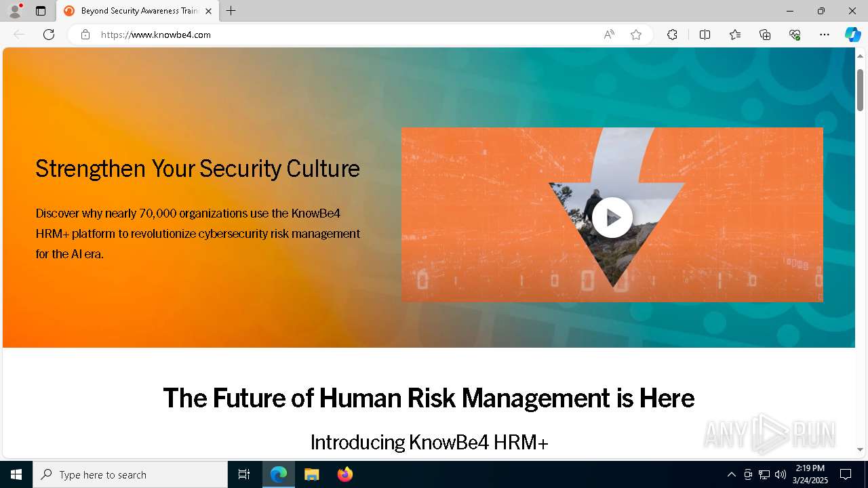This screenshot has height=488, width=868.
Task: Show hidden system tray icons
Action: point(731,474)
